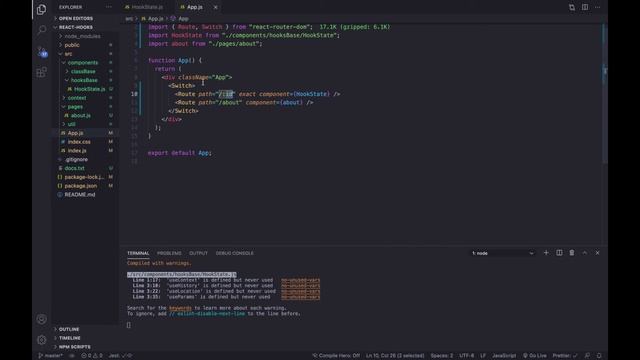This screenshot has width=640, height=360.
Task: Open the Explorer view in activity bar
Action: click(42, 9)
